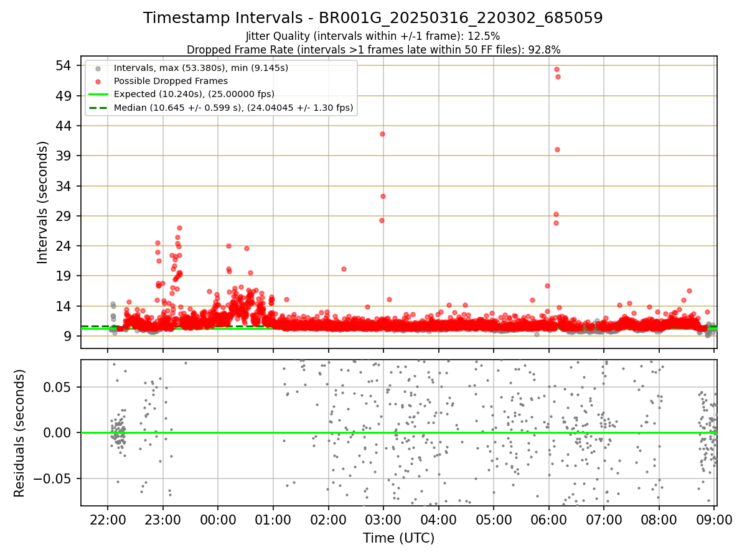The width and height of the screenshot is (747, 560).
Task: Click the 'Time (UTC)' x-axis label
Action: (x=398, y=538)
